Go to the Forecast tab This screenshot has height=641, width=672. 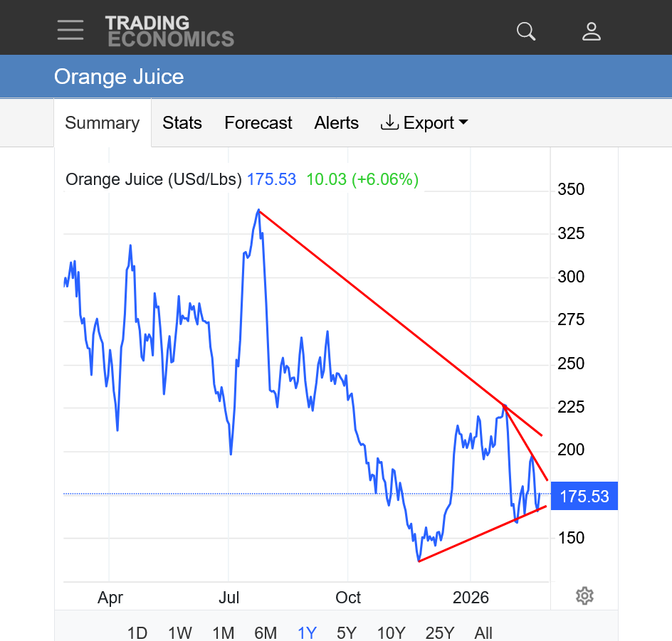[x=258, y=123]
